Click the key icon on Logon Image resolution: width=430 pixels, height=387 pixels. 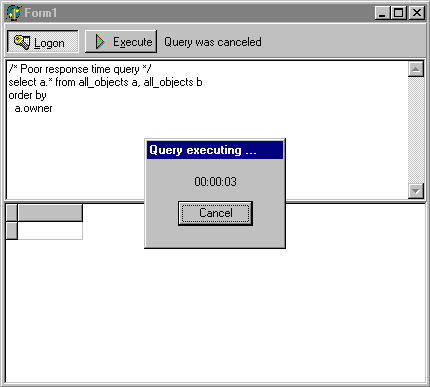22,42
